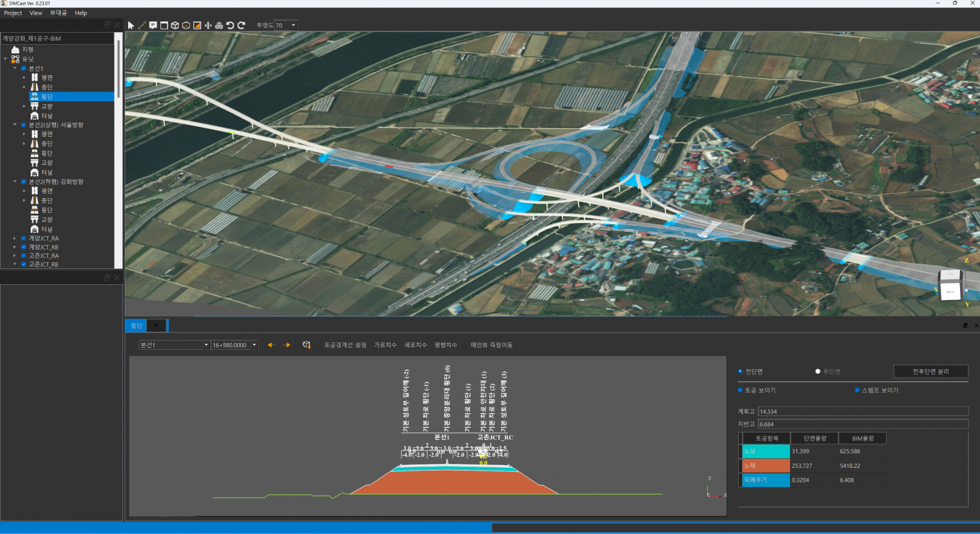Image resolution: width=980 pixels, height=534 pixels.
Task: Toggle the 토공 보이기 checkbox
Action: [741, 390]
